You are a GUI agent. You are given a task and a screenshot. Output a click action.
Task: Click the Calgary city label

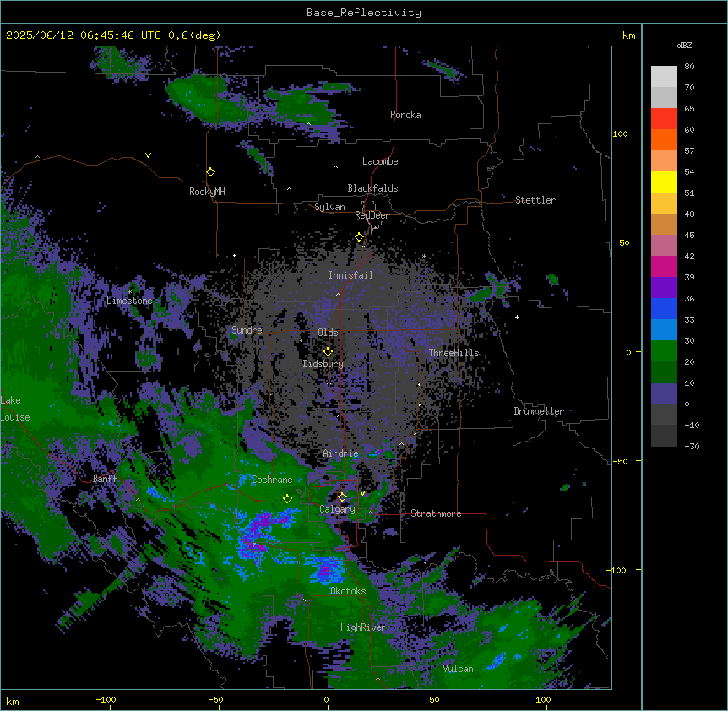337,509
